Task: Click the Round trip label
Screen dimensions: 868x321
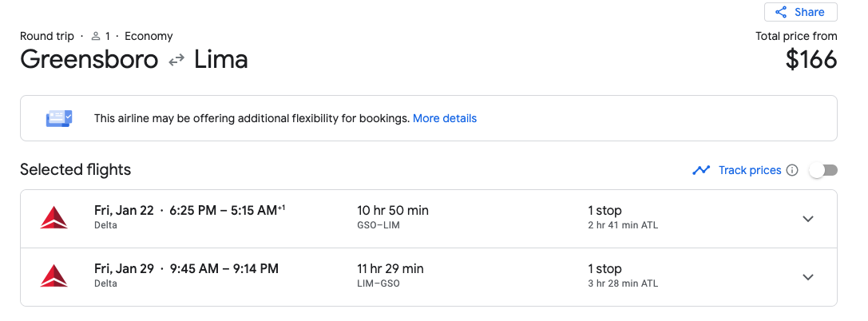Action: (47, 36)
